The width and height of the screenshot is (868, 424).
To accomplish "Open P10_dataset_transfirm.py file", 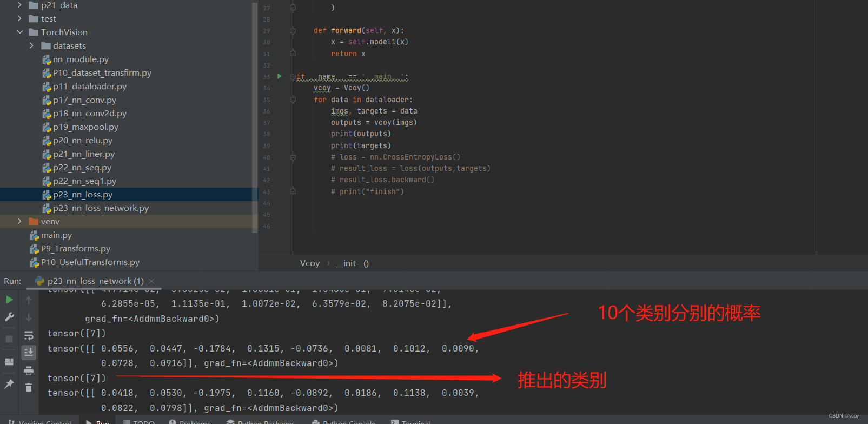I will pos(102,72).
